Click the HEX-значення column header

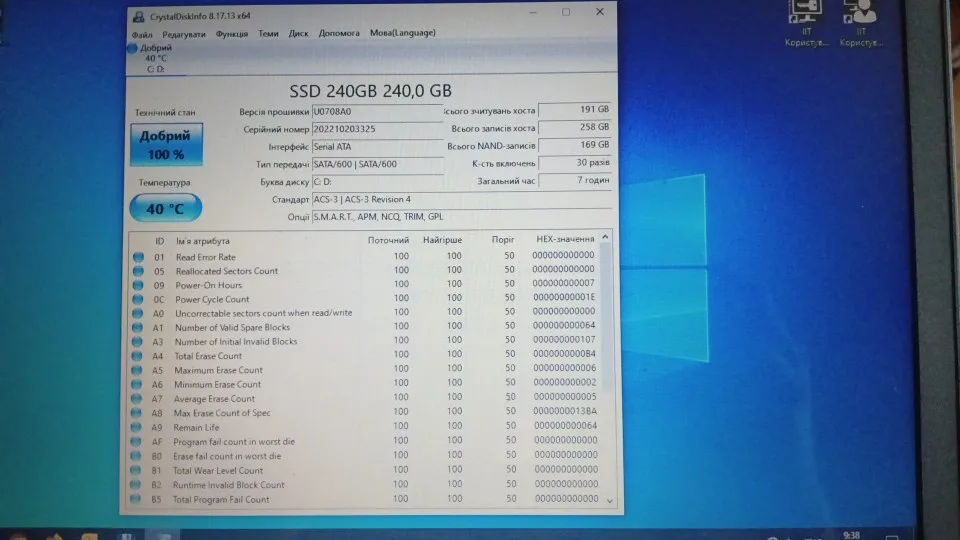pyautogui.click(x=565, y=239)
